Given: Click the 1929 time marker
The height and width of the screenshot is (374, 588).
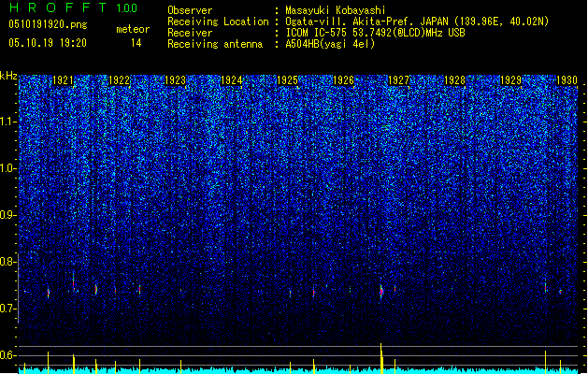Looking at the screenshot, I should (x=511, y=80).
